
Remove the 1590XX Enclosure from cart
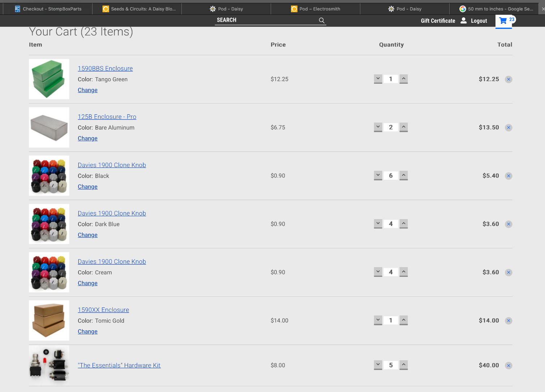coord(508,321)
